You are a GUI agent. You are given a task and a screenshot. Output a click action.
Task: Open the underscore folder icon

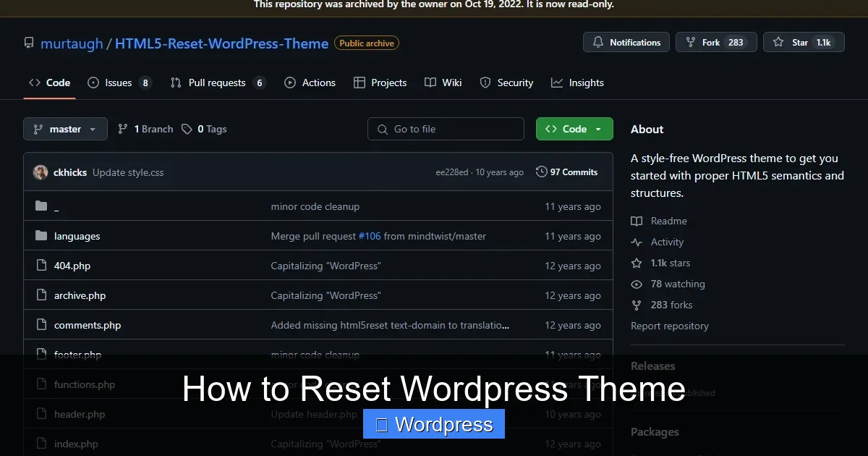(41, 206)
